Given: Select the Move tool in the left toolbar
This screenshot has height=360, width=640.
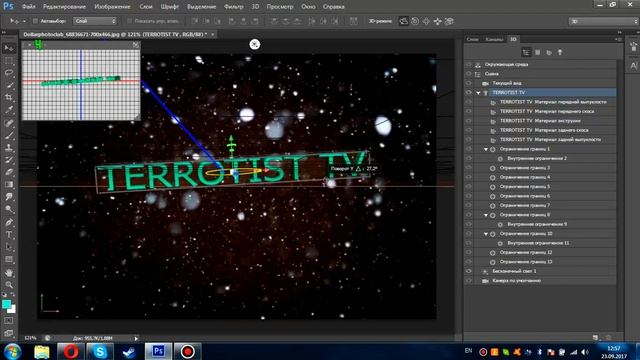Looking at the screenshot, I should point(9,49).
